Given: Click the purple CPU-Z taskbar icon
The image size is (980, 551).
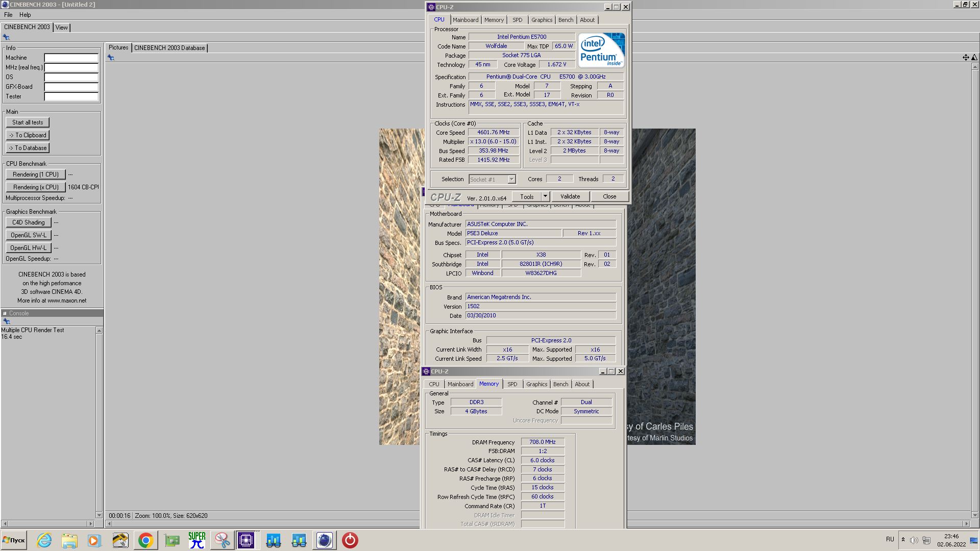Looking at the screenshot, I should tap(246, 540).
